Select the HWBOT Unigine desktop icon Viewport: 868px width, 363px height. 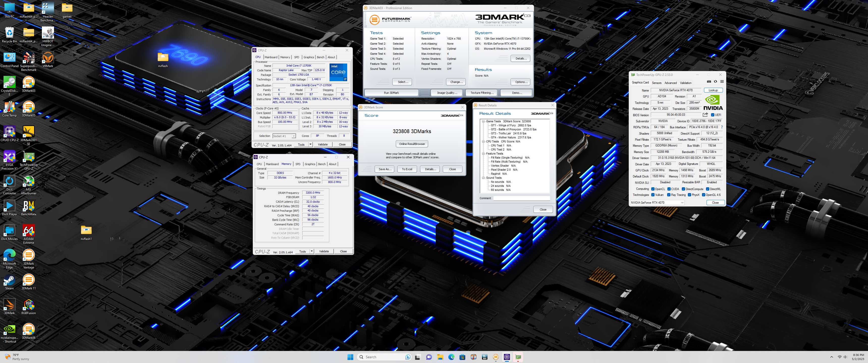point(47,36)
